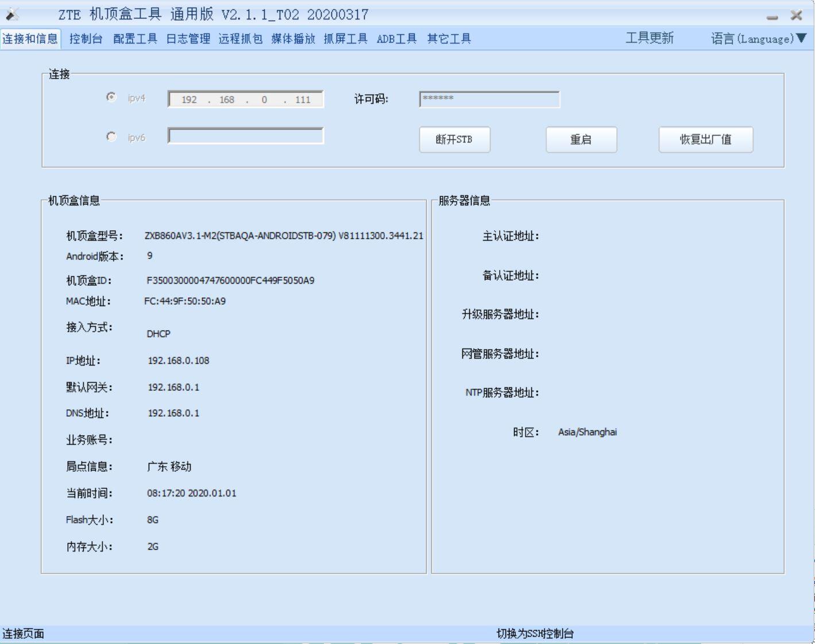Click the 默认网关 value 192.168.0.1

click(x=173, y=387)
